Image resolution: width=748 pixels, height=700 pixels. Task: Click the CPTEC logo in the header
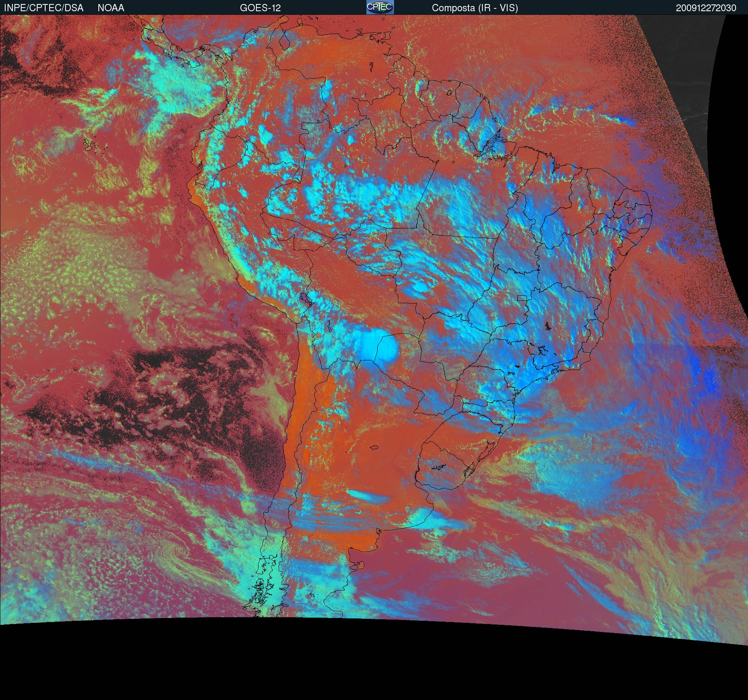(380, 7)
